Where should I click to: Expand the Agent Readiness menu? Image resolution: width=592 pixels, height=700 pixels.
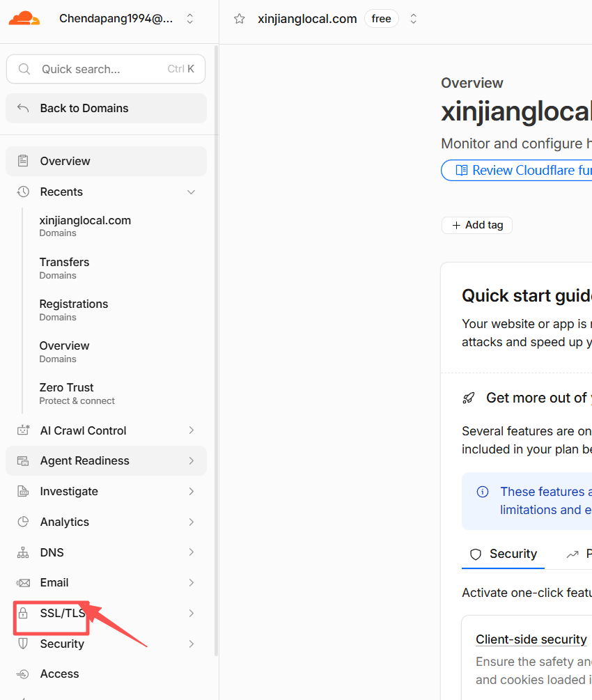click(191, 460)
